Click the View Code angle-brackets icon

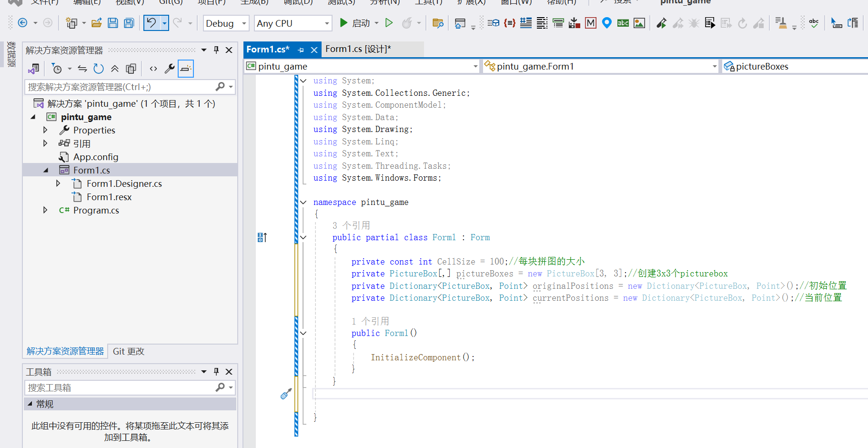point(153,69)
